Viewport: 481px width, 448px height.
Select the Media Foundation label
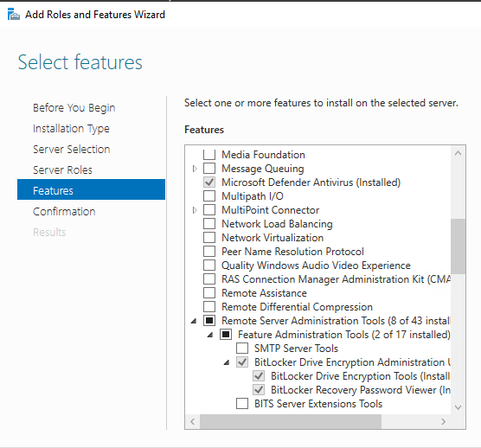click(263, 155)
